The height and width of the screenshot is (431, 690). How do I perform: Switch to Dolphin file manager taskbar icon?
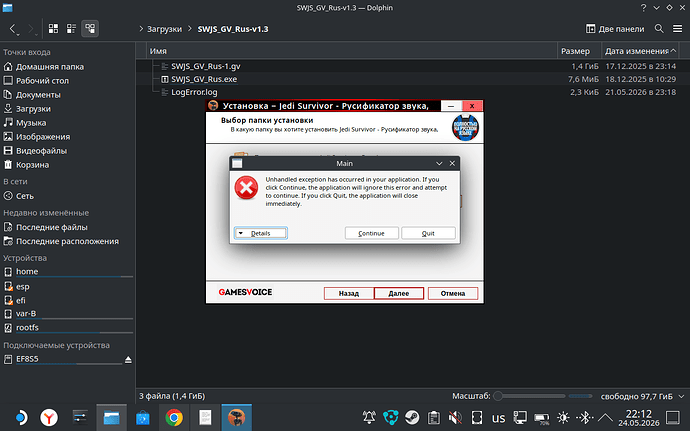tap(111, 417)
